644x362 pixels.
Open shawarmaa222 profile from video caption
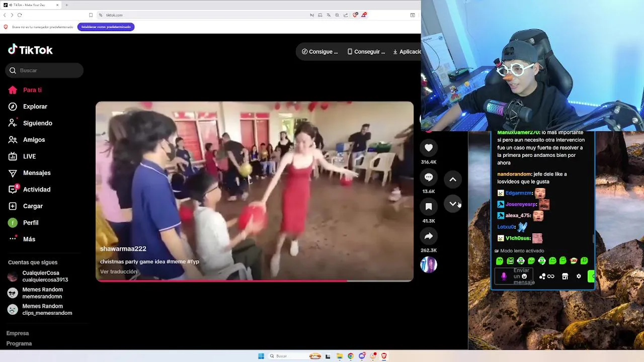click(x=123, y=249)
